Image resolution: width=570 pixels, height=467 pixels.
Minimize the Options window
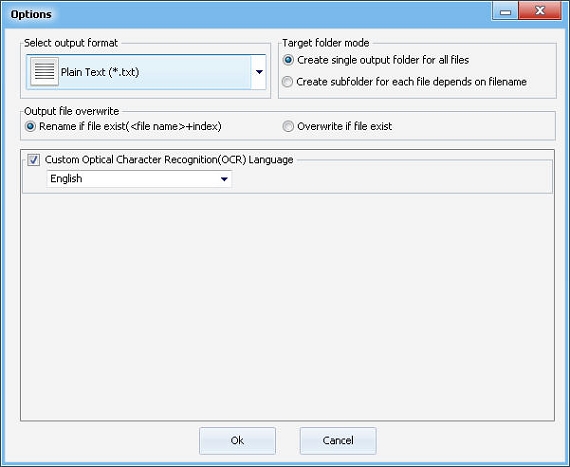pos(505,11)
